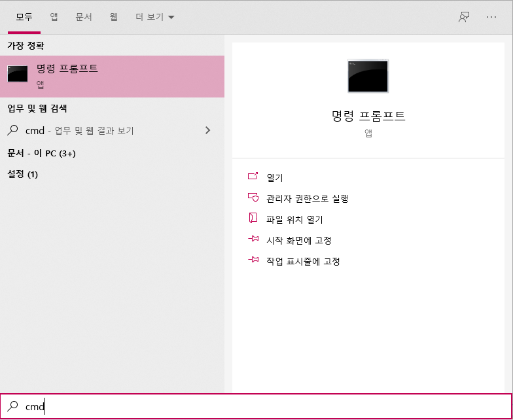
Task: Switch to the 문서 tab
Action: pyautogui.click(x=84, y=17)
